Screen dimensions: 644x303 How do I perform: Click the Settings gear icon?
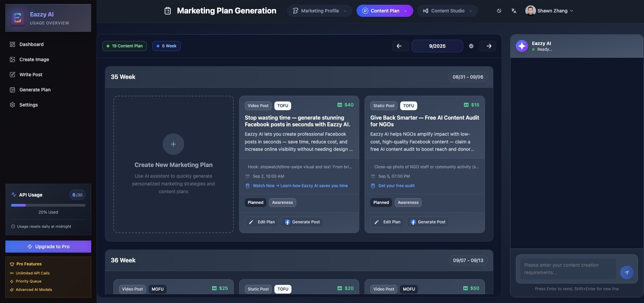click(x=12, y=105)
